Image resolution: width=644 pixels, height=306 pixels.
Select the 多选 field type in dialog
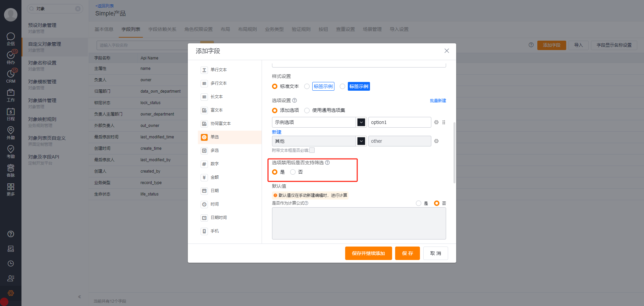point(215,150)
